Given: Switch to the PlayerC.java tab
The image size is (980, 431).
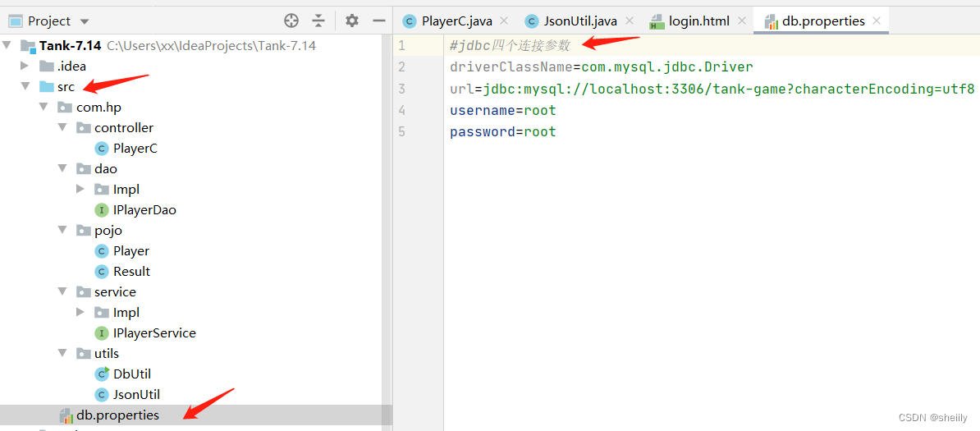Looking at the screenshot, I should [457, 21].
